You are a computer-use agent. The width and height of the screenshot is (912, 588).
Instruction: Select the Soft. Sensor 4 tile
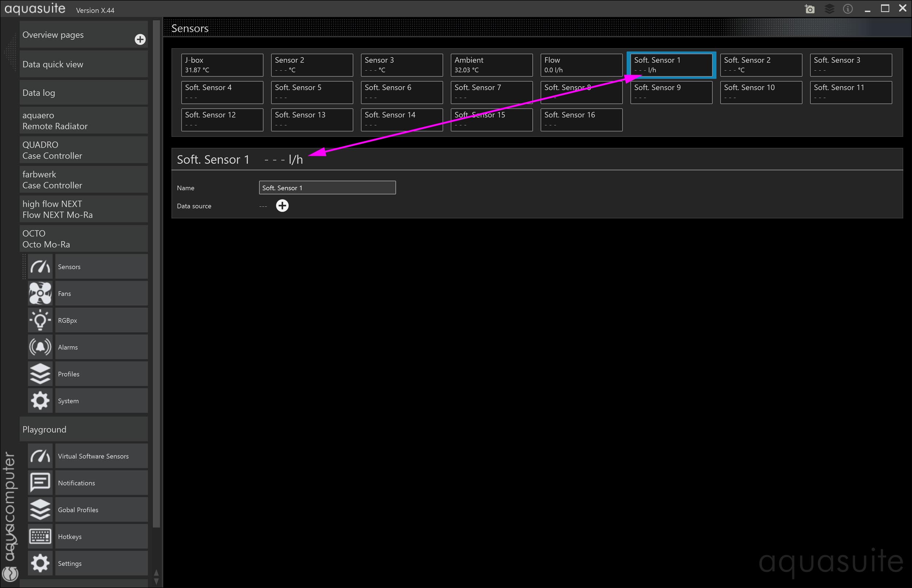222,92
